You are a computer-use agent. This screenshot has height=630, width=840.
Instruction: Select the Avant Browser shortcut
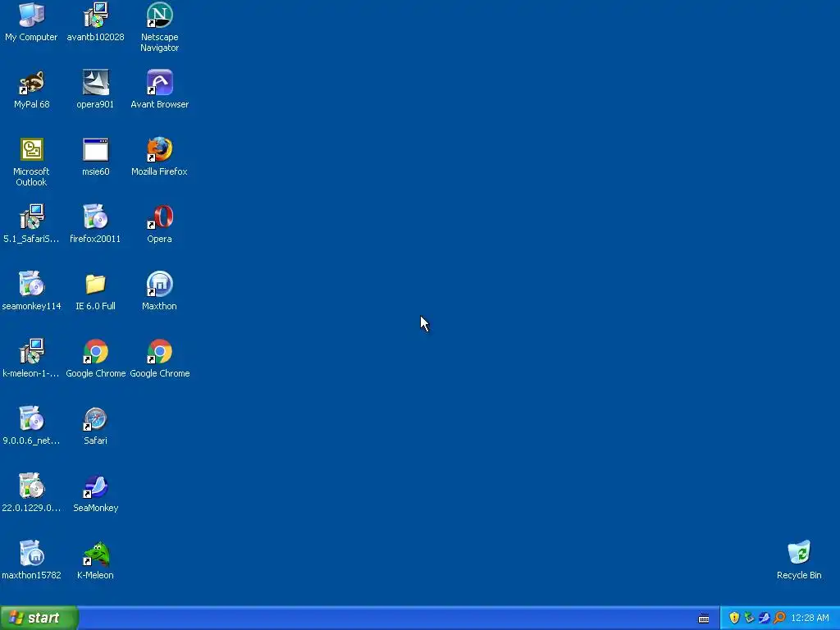(160, 83)
